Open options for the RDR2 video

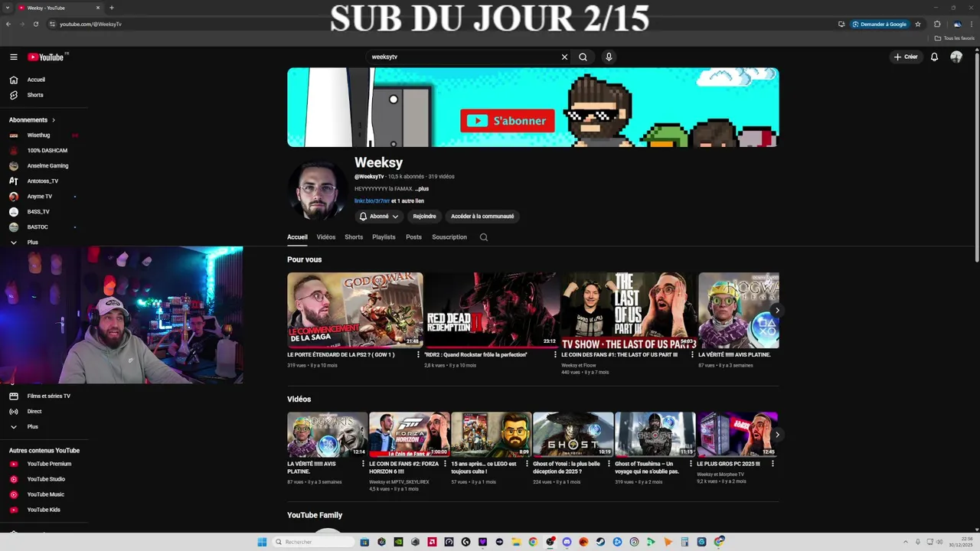[x=555, y=355]
